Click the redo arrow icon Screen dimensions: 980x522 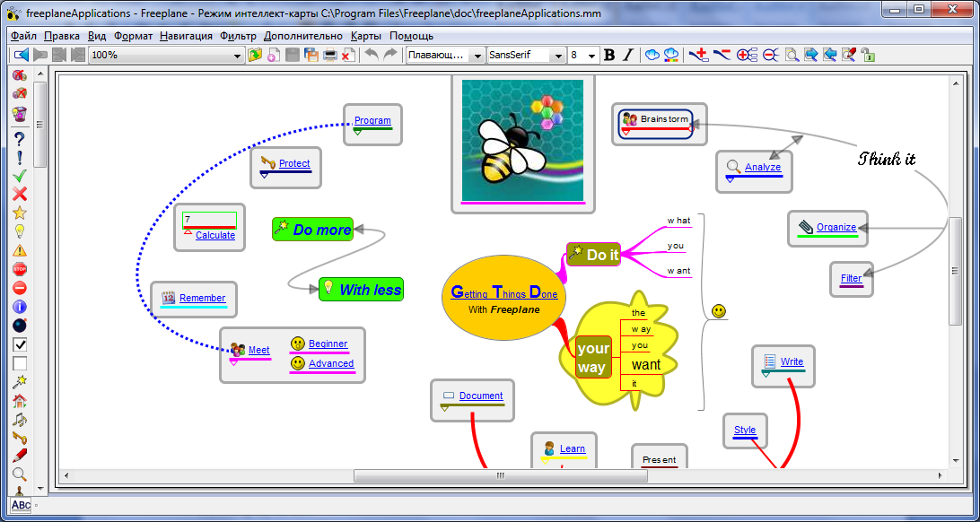click(x=390, y=55)
